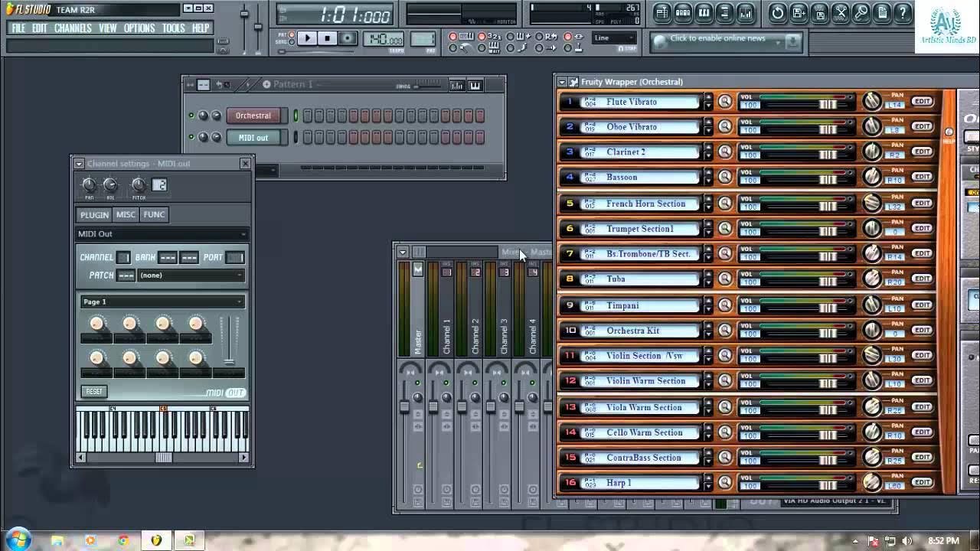Screen dimensions: 980x551
Task: Click the magnifier icon for Flute Vibrato
Action: [725, 102]
